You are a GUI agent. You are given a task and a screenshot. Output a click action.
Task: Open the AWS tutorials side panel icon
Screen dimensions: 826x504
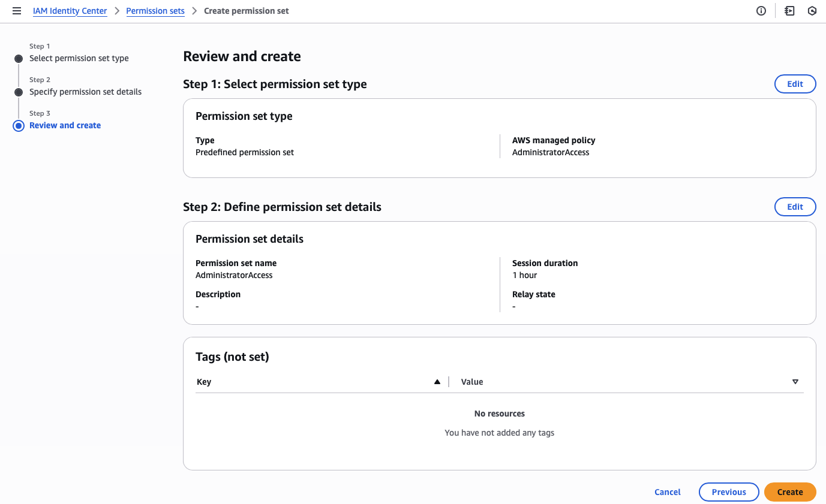789,11
